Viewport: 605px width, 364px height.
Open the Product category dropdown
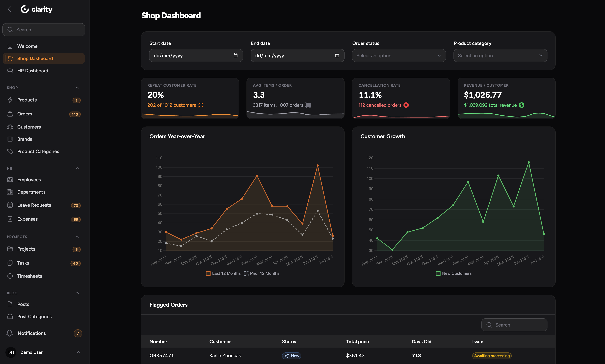(x=500, y=56)
